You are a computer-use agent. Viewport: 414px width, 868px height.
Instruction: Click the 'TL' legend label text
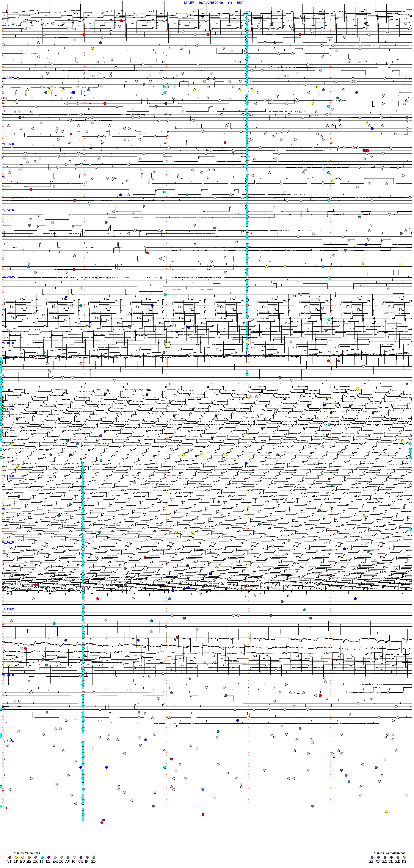coord(391,862)
